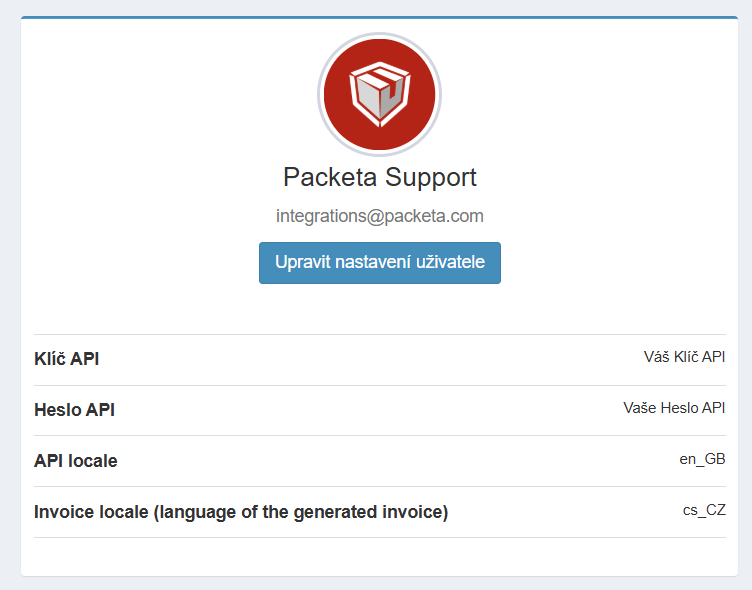This screenshot has width=752, height=590.
Task: Select the 'Heslo API' label
Action: [x=74, y=410]
